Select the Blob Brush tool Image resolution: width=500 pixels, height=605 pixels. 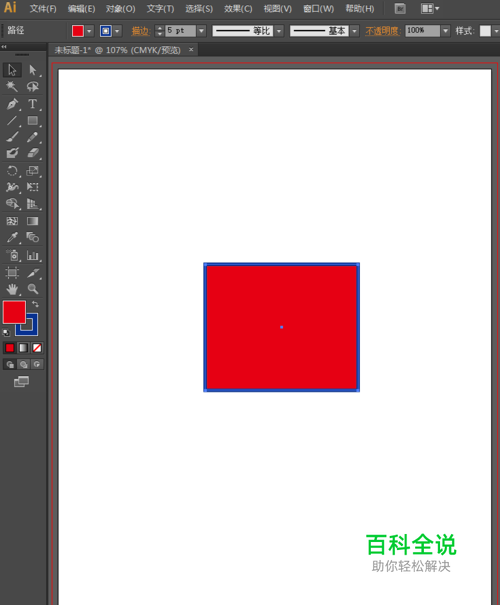pos(12,153)
